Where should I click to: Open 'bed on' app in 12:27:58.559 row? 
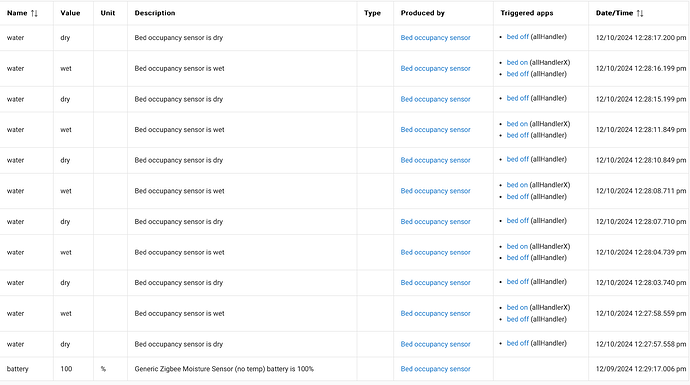coord(517,307)
